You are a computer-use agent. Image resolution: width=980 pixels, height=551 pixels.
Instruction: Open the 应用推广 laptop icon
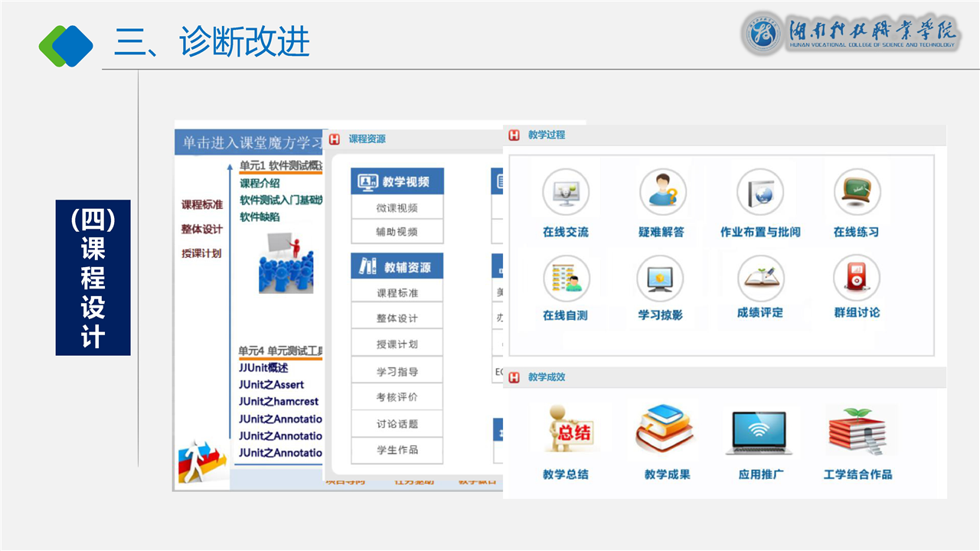point(760,434)
